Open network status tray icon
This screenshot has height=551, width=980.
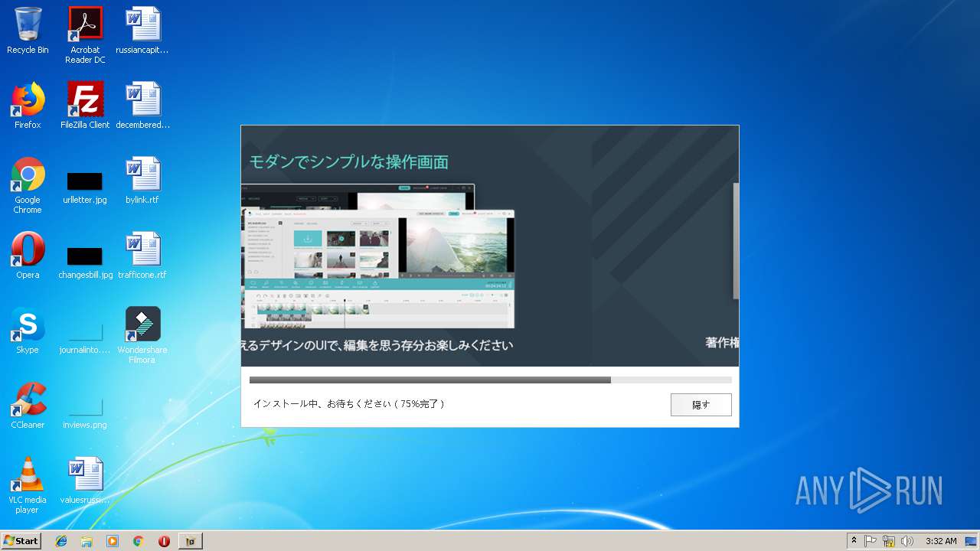point(889,541)
